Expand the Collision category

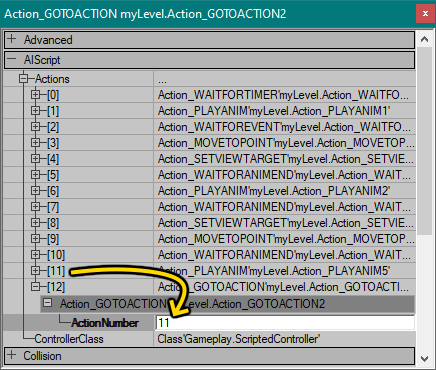(12, 355)
